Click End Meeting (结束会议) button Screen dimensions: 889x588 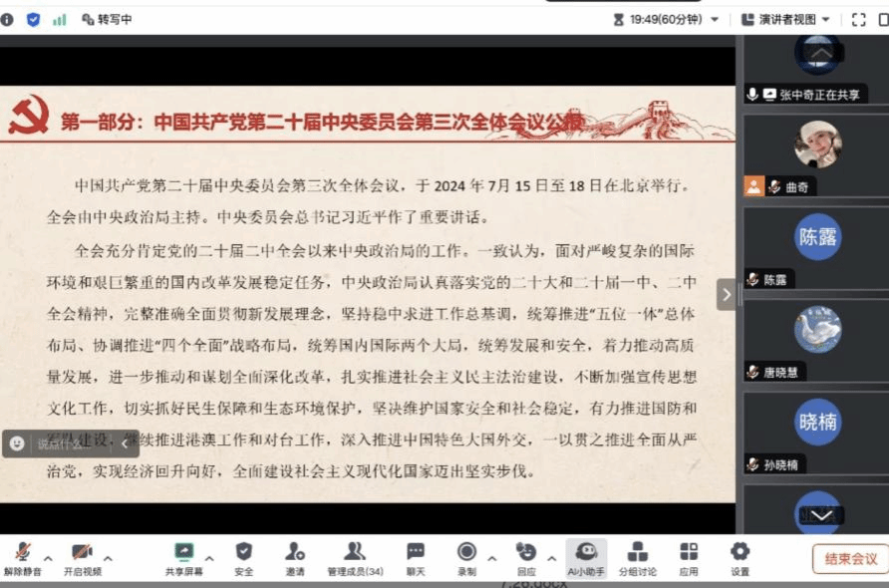(x=850, y=559)
